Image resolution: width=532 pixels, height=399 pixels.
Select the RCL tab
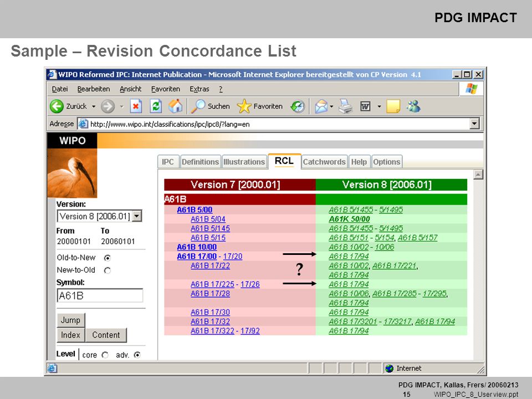click(x=284, y=161)
